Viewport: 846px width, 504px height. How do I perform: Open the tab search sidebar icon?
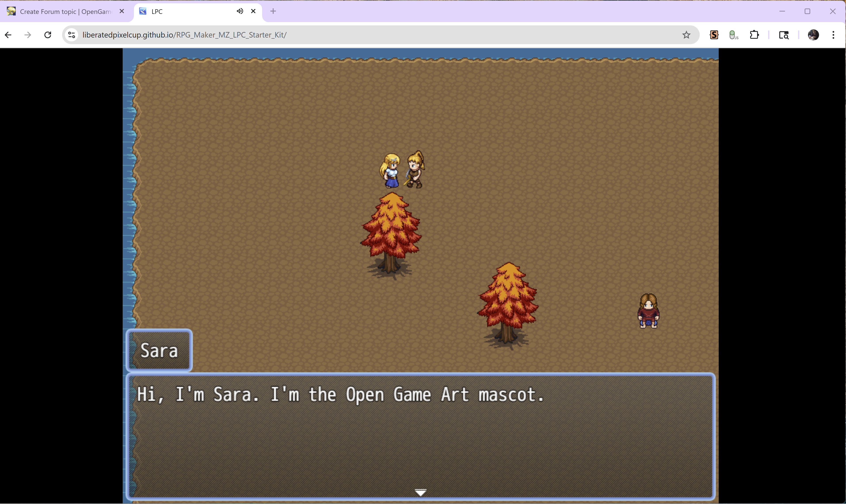point(783,35)
